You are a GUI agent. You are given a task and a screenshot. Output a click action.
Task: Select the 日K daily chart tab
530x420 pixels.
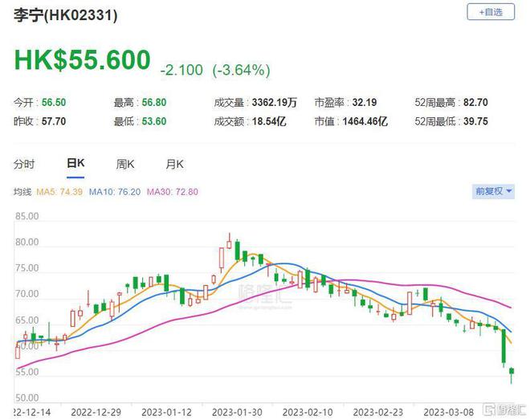[75, 164]
